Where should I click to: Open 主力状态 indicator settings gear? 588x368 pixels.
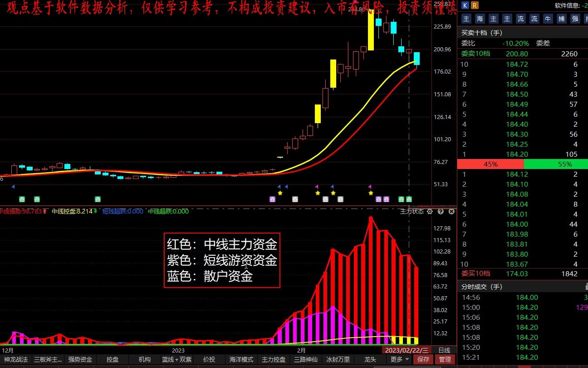click(x=431, y=211)
